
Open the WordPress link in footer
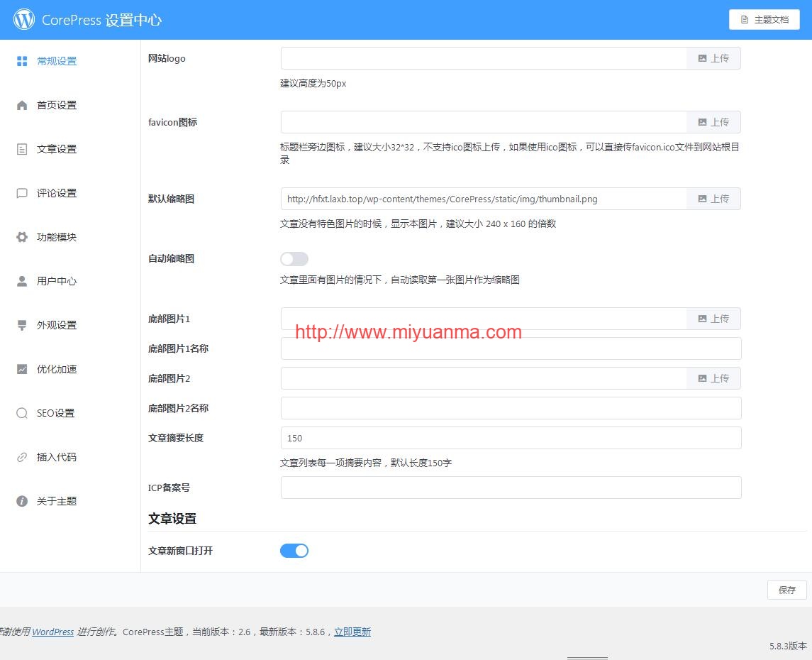point(52,632)
